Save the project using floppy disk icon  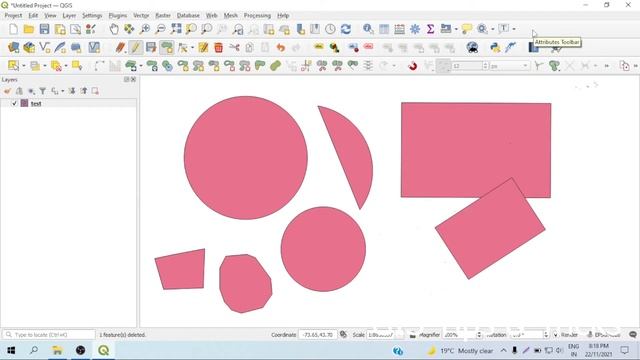coord(44,29)
